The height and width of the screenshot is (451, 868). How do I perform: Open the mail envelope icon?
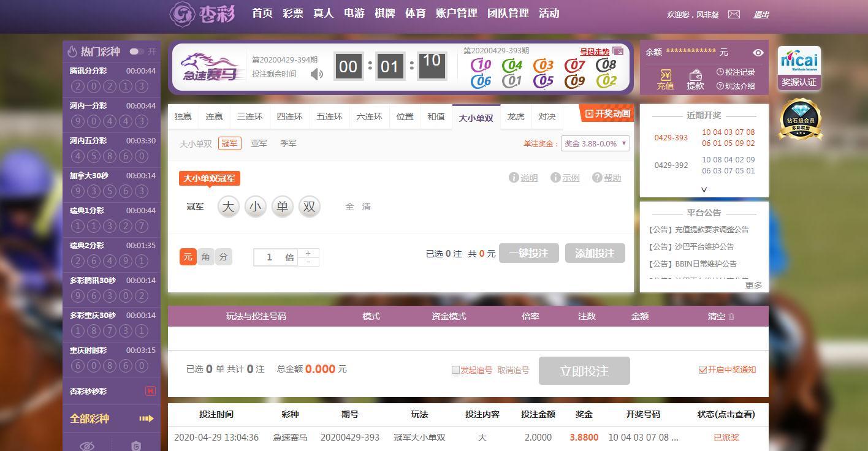point(734,14)
